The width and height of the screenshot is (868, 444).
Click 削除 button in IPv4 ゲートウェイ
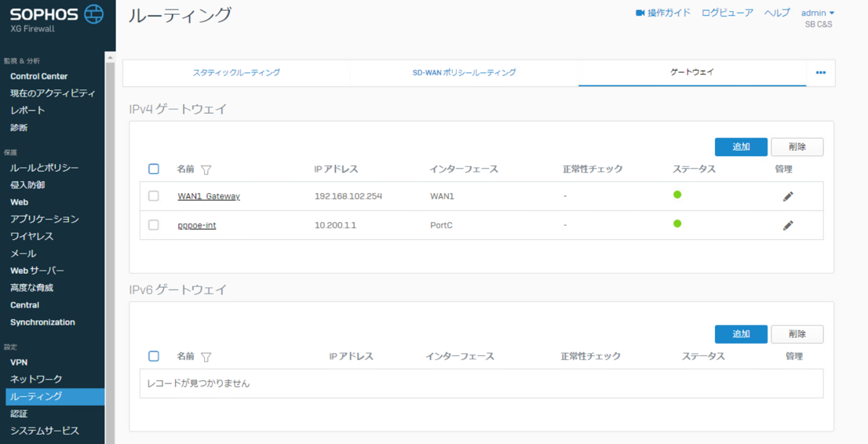(x=797, y=147)
